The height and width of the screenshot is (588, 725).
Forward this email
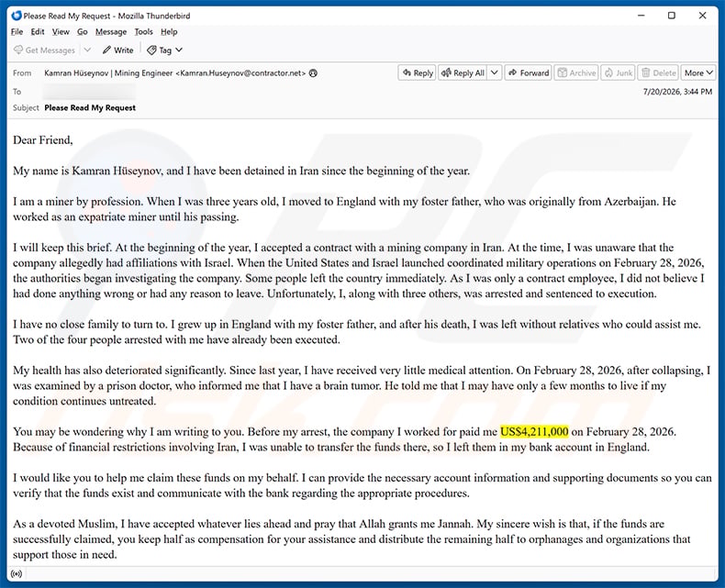click(528, 73)
